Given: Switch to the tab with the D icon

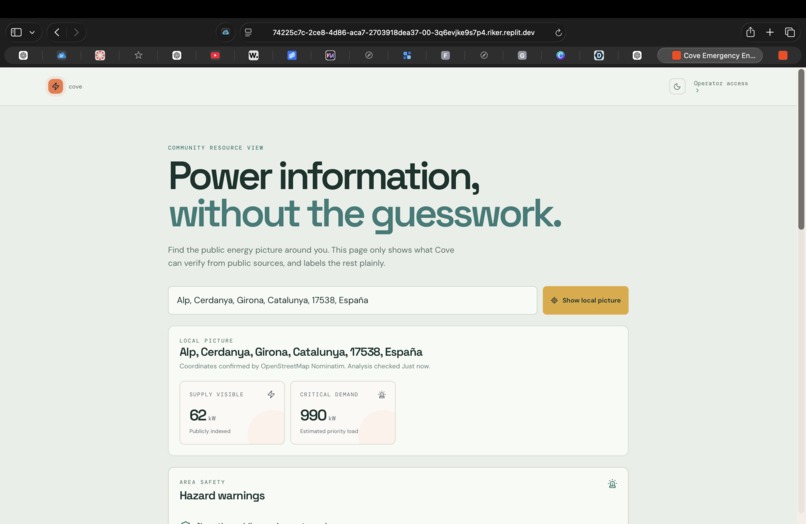Looking at the screenshot, I should 599,56.
